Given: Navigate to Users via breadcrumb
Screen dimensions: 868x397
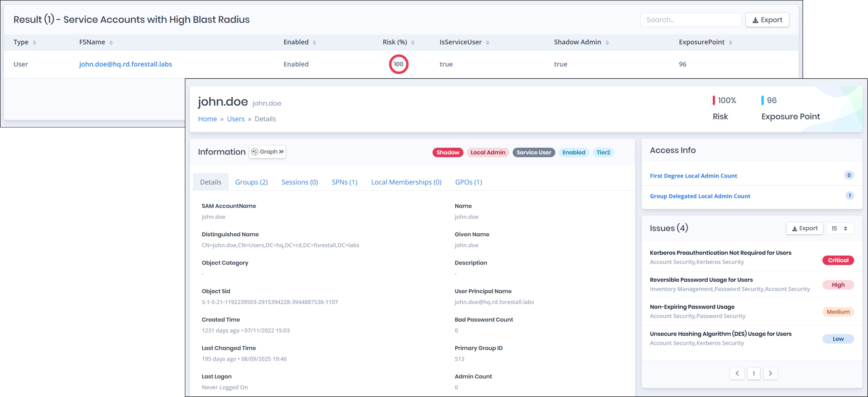Looking at the screenshot, I should click(x=236, y=119).
